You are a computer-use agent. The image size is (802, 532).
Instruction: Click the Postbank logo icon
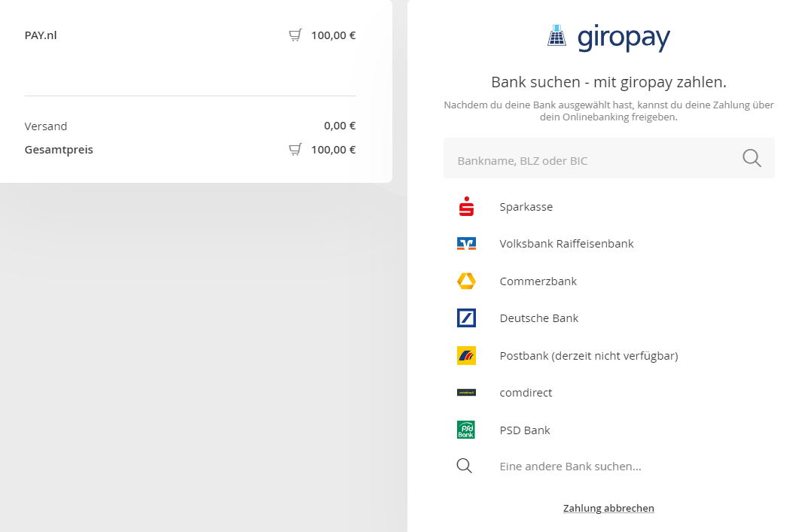(x=466, y=356)
